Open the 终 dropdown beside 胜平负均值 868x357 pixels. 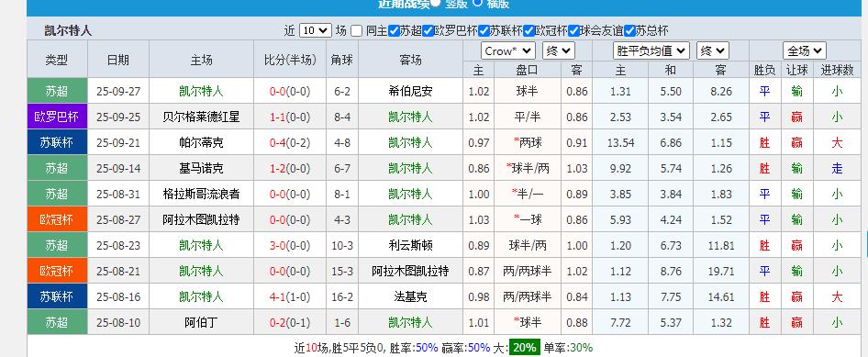click(x=712, y=50)
